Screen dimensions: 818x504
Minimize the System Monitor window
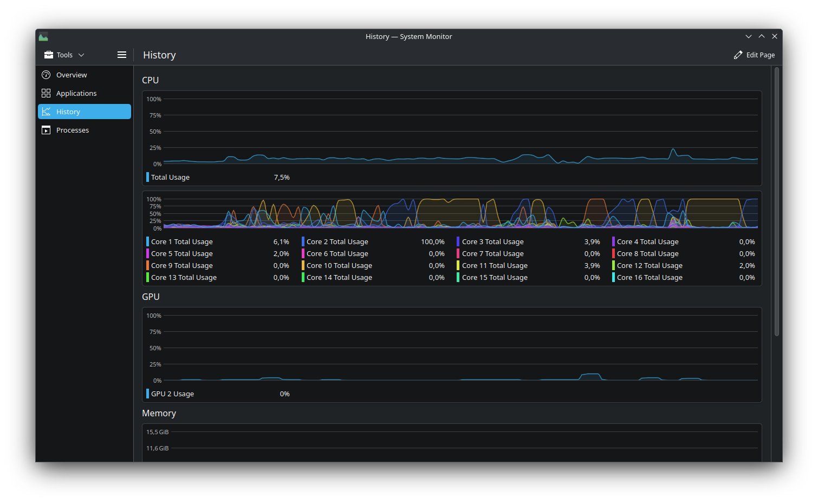click(x=749, y=37)
